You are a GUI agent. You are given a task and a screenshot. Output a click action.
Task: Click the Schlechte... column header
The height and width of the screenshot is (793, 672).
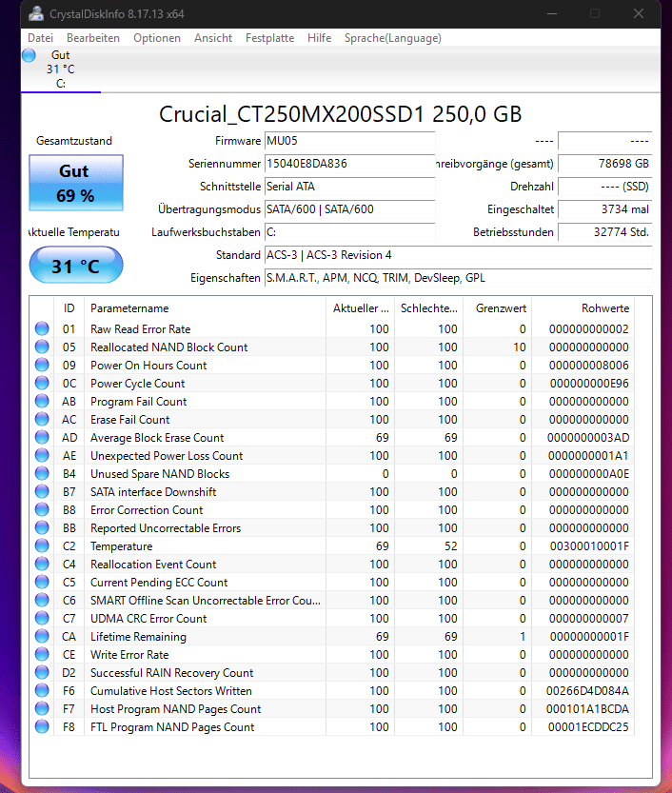(428, 308)
